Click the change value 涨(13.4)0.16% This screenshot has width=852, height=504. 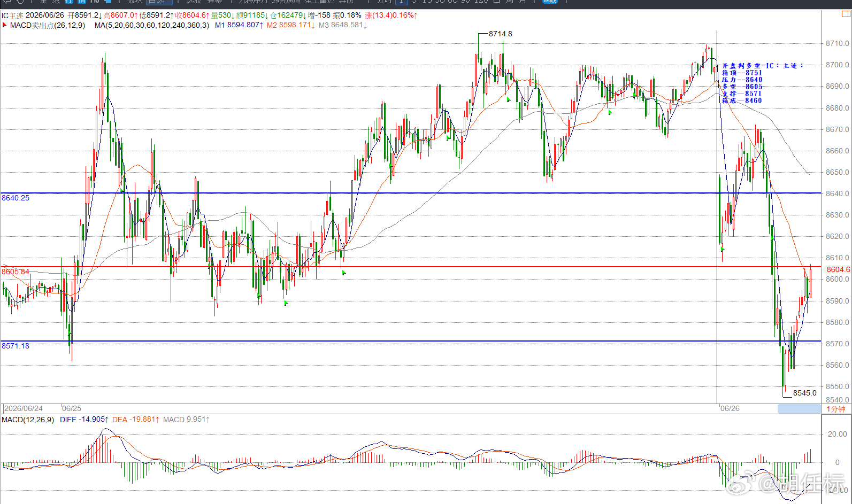coord(392,15)
